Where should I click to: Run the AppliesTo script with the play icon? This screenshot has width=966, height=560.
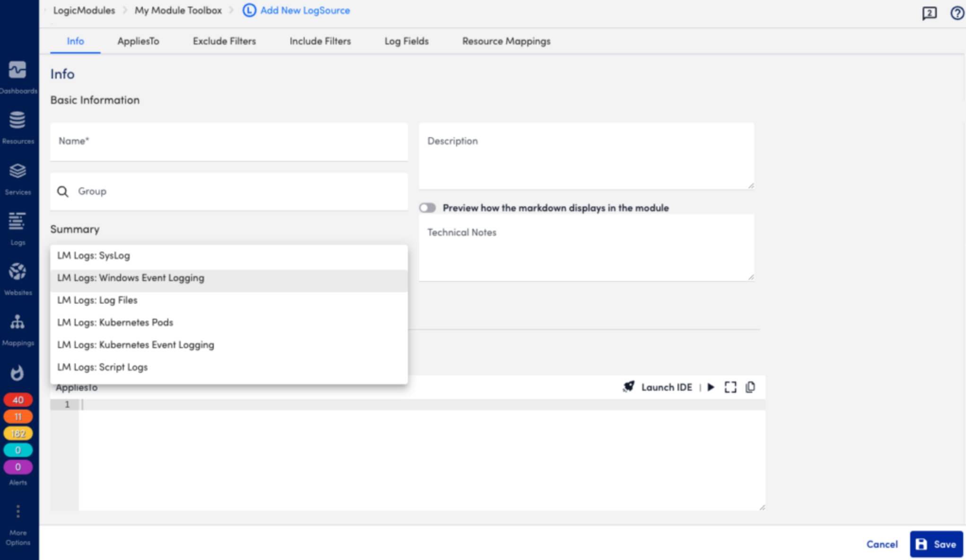click(711, 387)
